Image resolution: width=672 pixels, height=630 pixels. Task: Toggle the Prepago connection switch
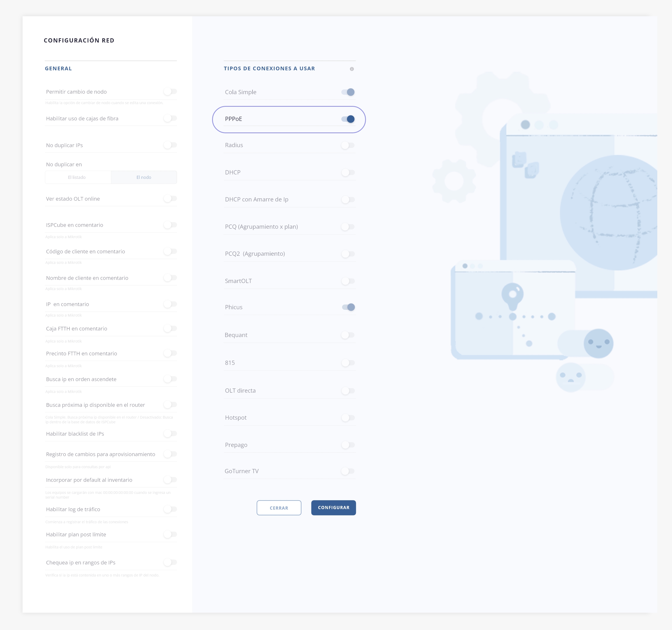[348, 445]
